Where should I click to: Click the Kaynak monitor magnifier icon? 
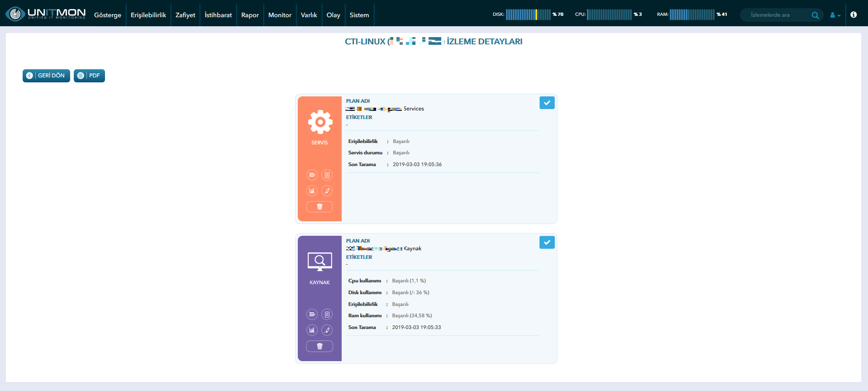click(320, 262)
